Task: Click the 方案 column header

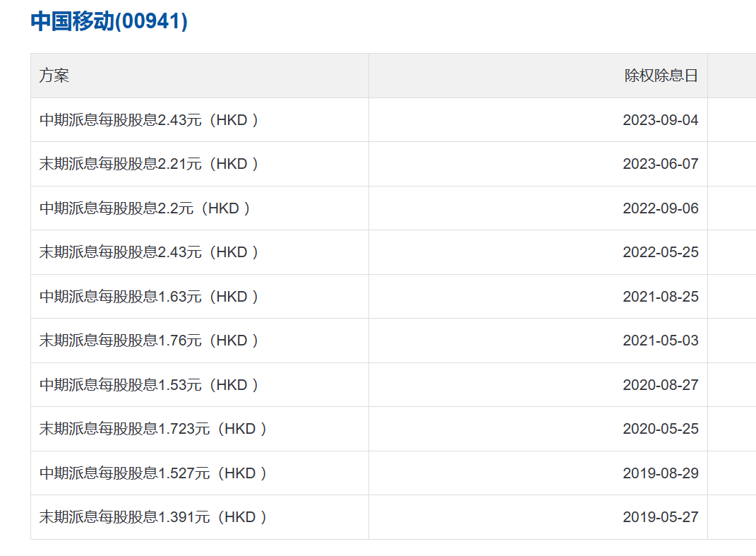Action: click(x=54, y=76)
